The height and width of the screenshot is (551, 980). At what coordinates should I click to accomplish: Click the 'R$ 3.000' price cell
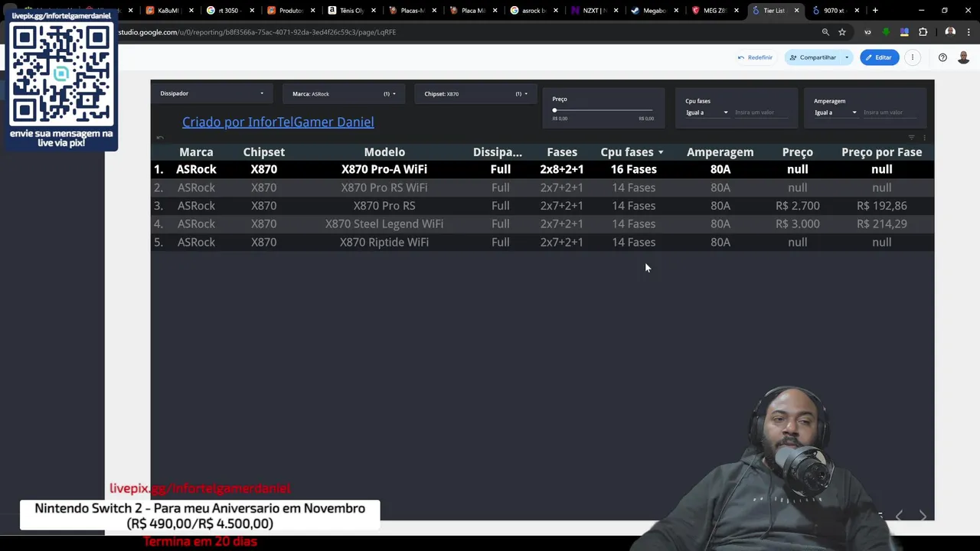pos(797,224)
